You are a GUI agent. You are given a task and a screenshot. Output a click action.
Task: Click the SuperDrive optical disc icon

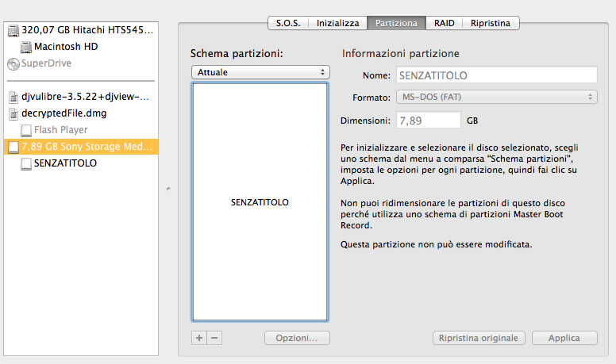pyautogui.click(x=13, y=63)
